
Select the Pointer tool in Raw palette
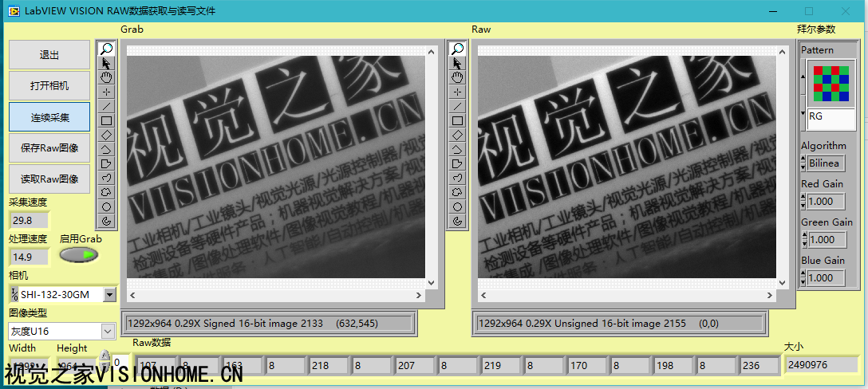(x=457, y=63)
